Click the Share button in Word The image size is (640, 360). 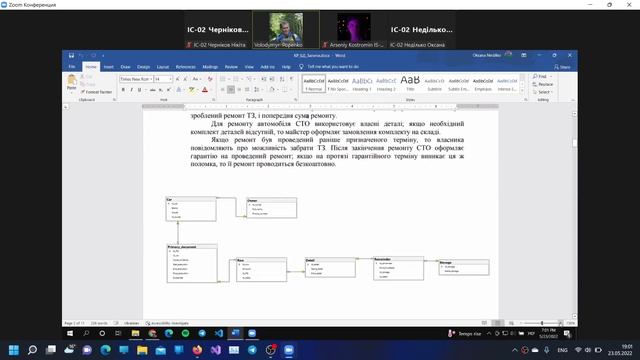coord(562,67)
